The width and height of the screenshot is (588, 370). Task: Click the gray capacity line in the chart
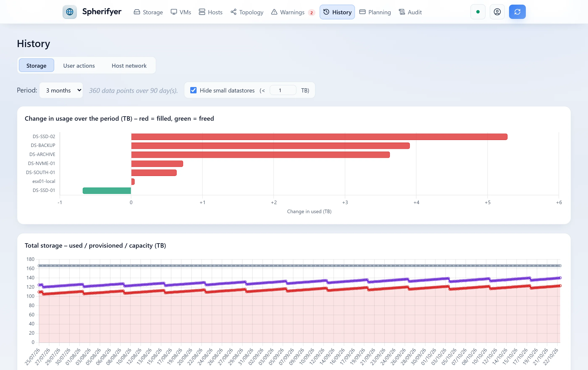point(299,265)
